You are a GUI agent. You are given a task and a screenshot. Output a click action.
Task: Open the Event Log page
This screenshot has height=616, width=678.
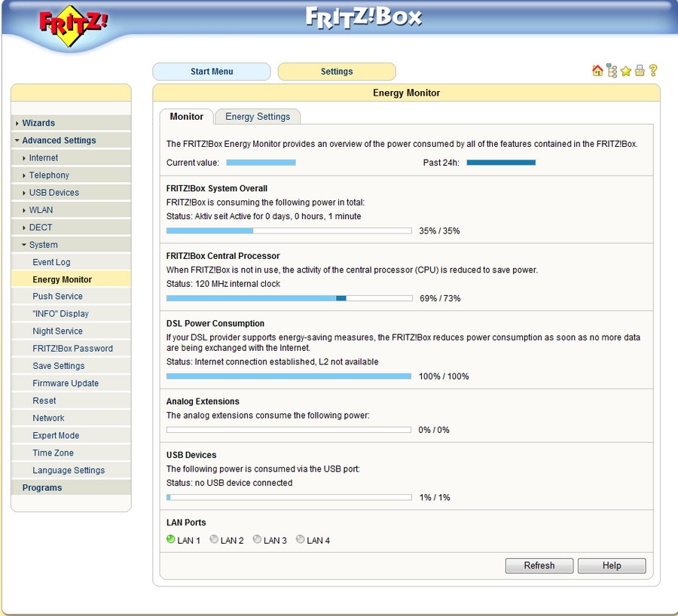(x=51, y=262)
